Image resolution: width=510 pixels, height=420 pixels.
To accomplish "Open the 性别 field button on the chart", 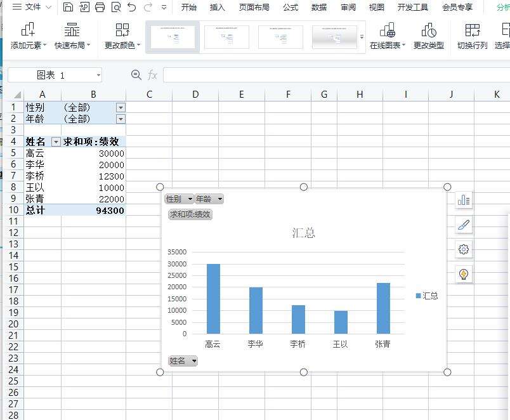I will [x=180, y=199].
